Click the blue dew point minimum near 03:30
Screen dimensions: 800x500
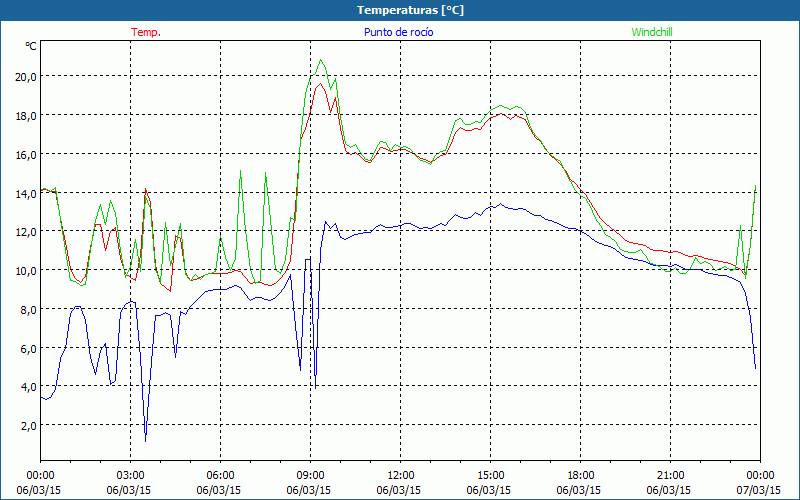pos(145,441)
